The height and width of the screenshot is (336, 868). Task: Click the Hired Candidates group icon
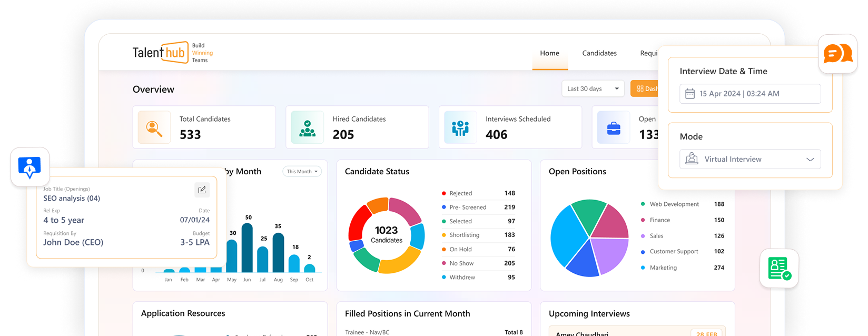(307, 127)
